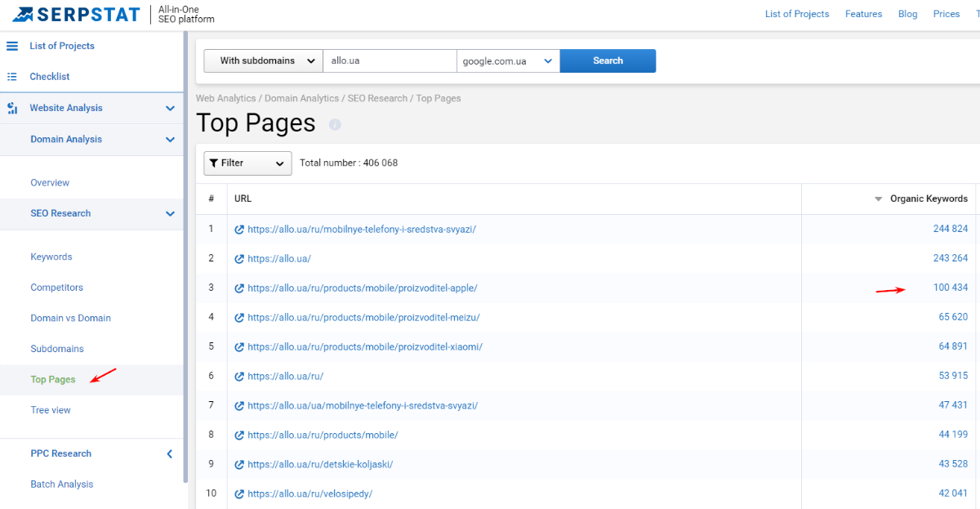Sort by Organic Keywords column arrow

pos(879,199)
